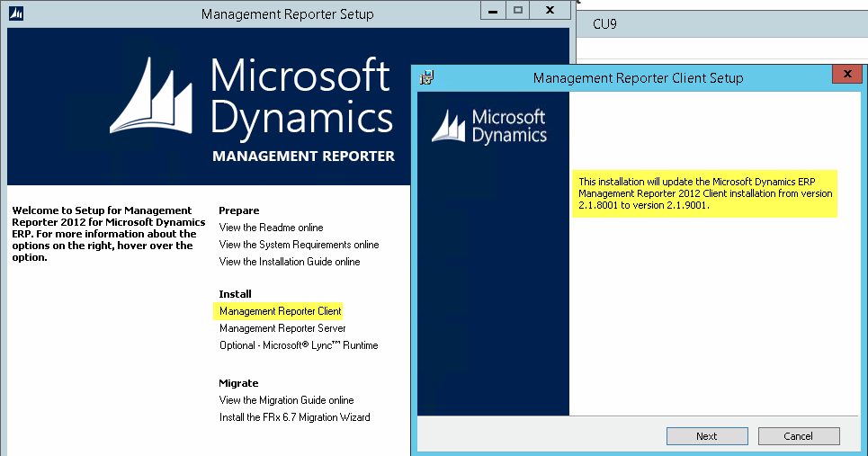Choose Optional Microsoft Lync Runtime install
The width and height of the screenshot is (868, 456).
[x=299, y=345]
